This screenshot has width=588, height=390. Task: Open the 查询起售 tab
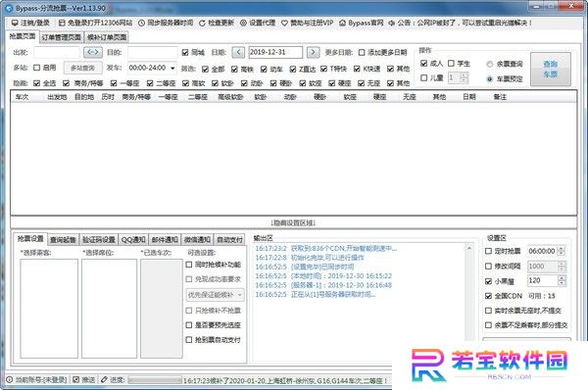pyautogui.click(x=63, y=239)
